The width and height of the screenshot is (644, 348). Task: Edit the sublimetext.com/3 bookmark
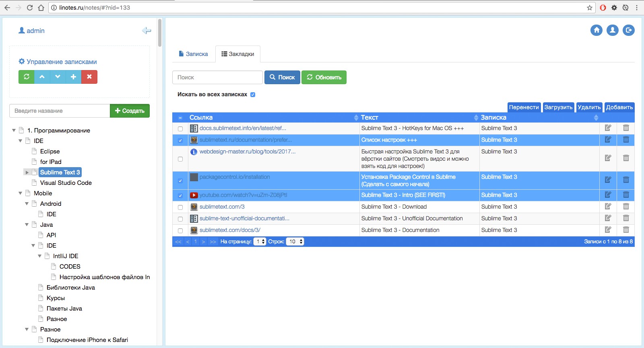click(x=608, y=207)
